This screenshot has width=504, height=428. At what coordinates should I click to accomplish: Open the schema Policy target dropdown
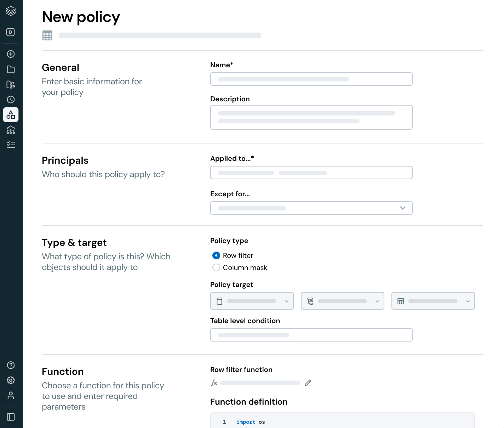(x=343, y=301)
